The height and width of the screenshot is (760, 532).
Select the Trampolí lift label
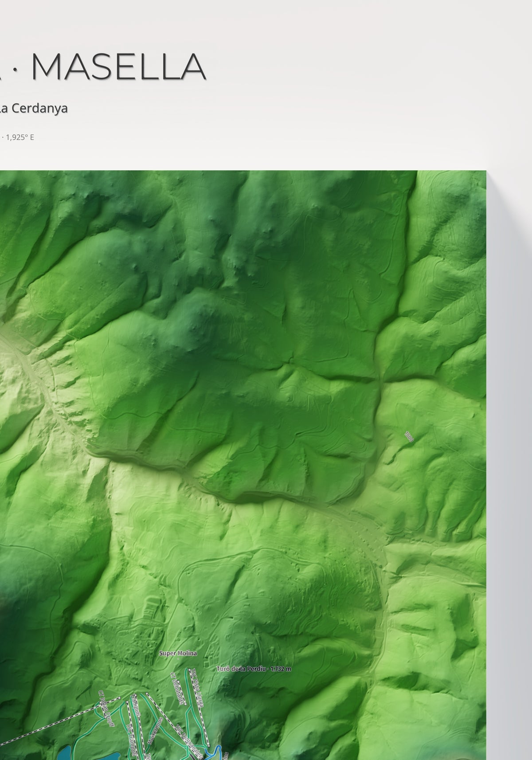pos(136,705)
